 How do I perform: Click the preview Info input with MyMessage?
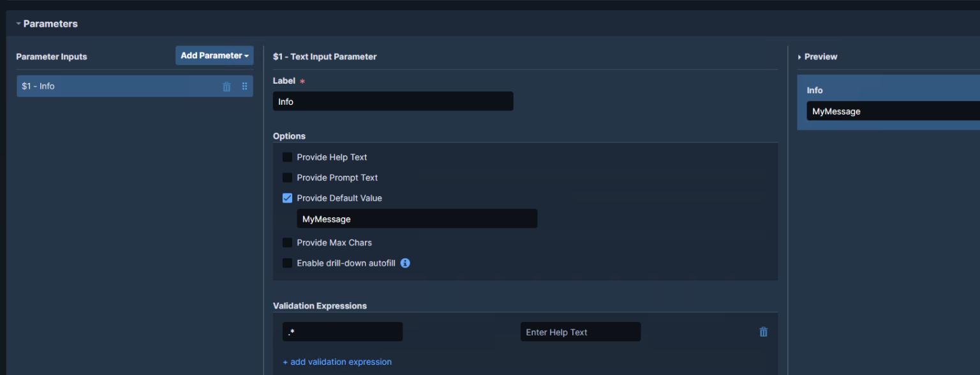pyautogui.click(x=893, y=111)
